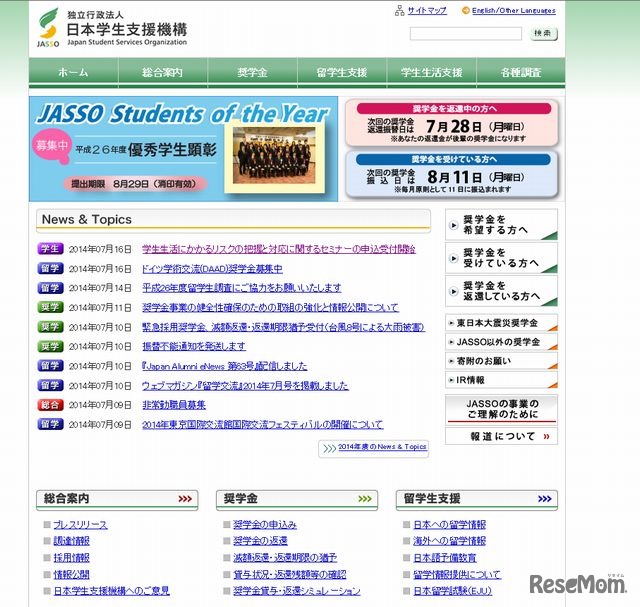Click the orange icon beside English/Other Languages
The width and height of the screenshot is (640, 607).
coord(465,11)
